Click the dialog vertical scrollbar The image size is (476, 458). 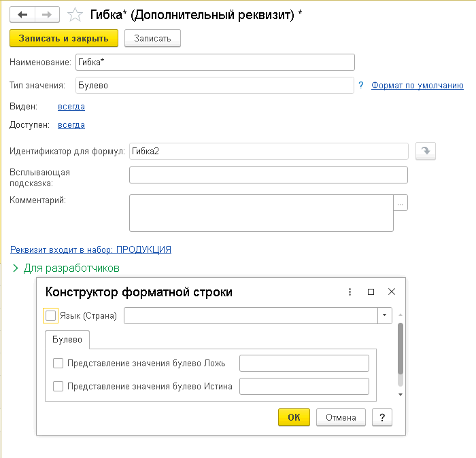point(401,348)
